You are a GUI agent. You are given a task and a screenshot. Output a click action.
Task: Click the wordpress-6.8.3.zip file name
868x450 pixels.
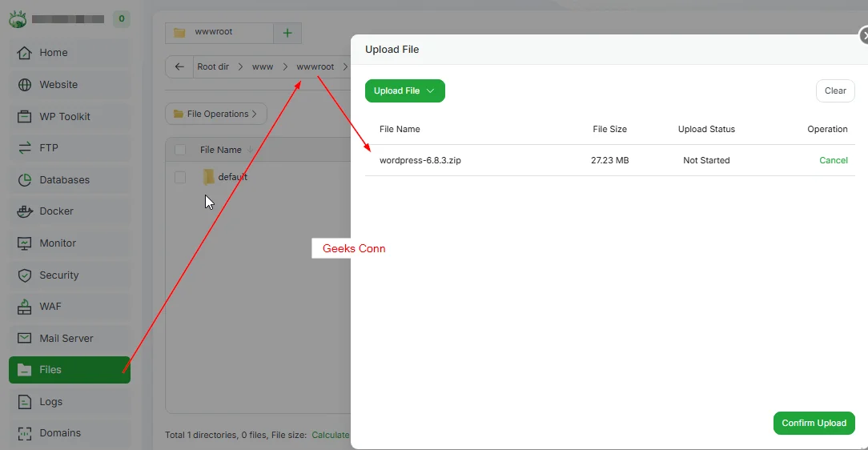pos(420,160)
